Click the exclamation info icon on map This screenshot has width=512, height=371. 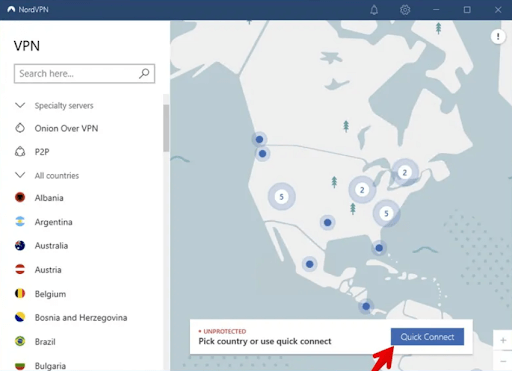pyautogui.click(x=498, y=36)
